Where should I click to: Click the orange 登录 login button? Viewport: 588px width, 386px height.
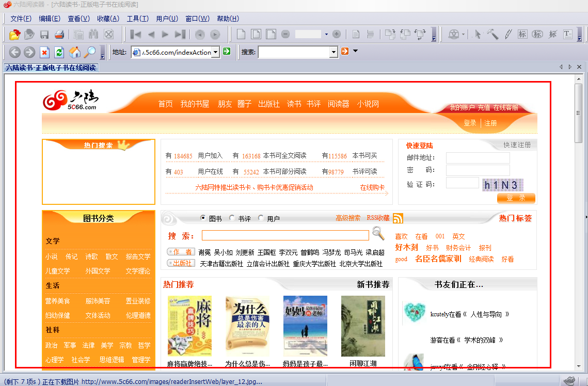pos(516,198)
